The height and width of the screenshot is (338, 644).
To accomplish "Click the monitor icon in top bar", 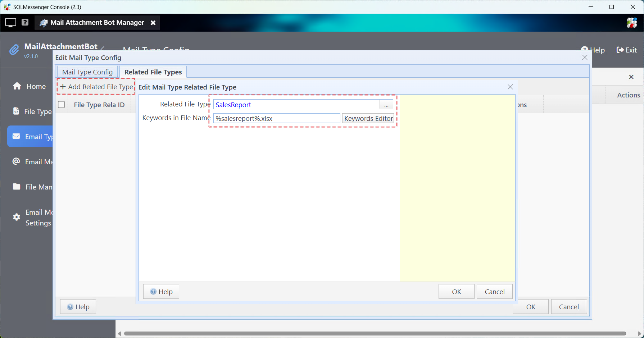I will point(10,23).
